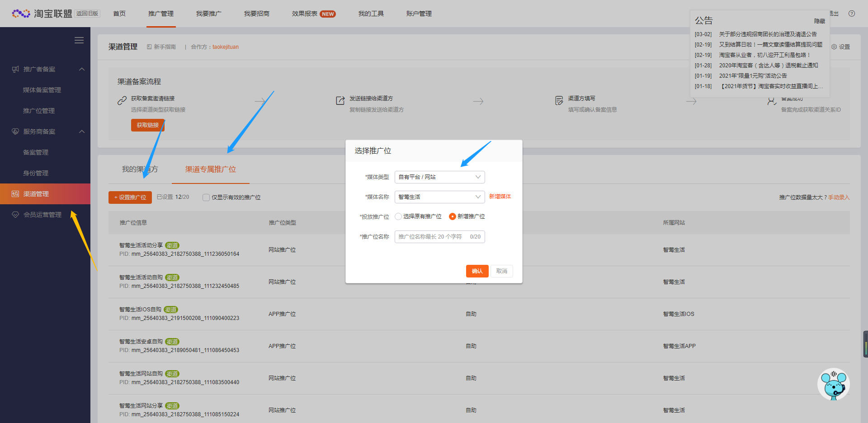Image resolution: width=868 pixels, height=423 pixels.
Task: Click the + 设置推广位 button
Action: (x=130, y=197)
